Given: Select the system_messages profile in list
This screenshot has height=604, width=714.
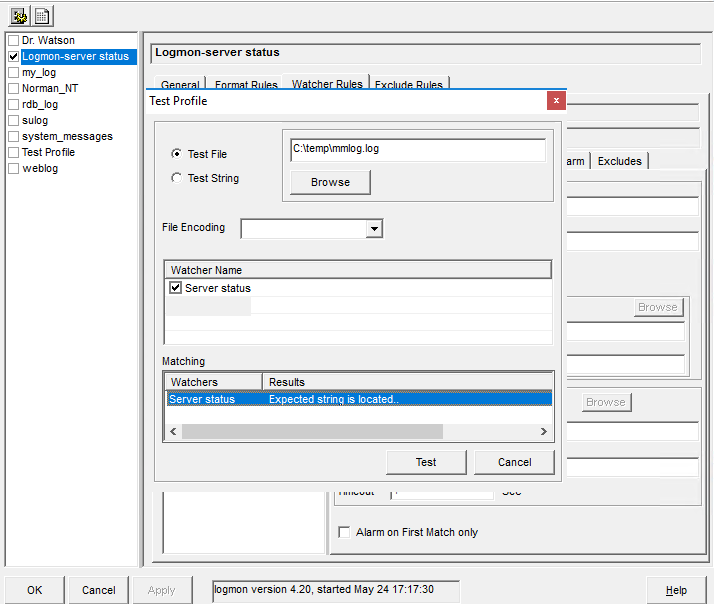Looking at the screenshot, I should click(x=67, y=136).
